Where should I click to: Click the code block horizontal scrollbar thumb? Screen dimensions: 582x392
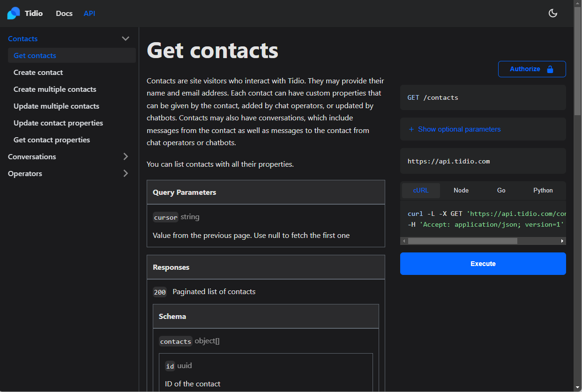point(463,241)
